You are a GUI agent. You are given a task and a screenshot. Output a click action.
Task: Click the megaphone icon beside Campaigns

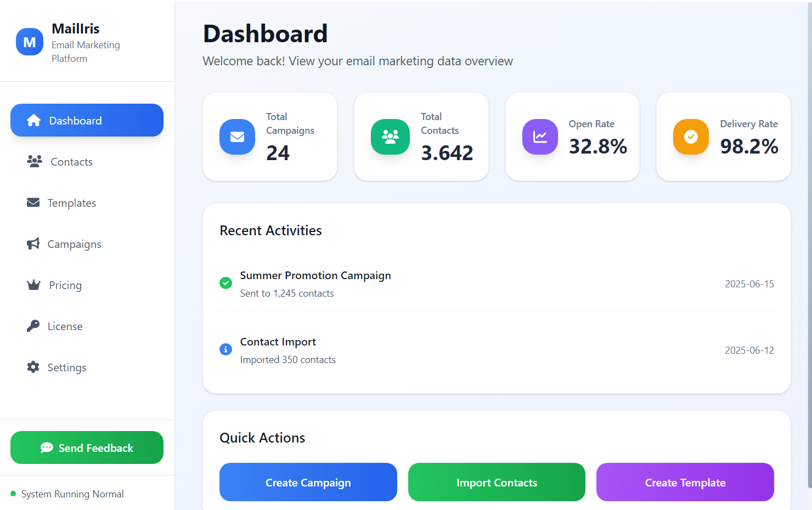click(33, 243)
